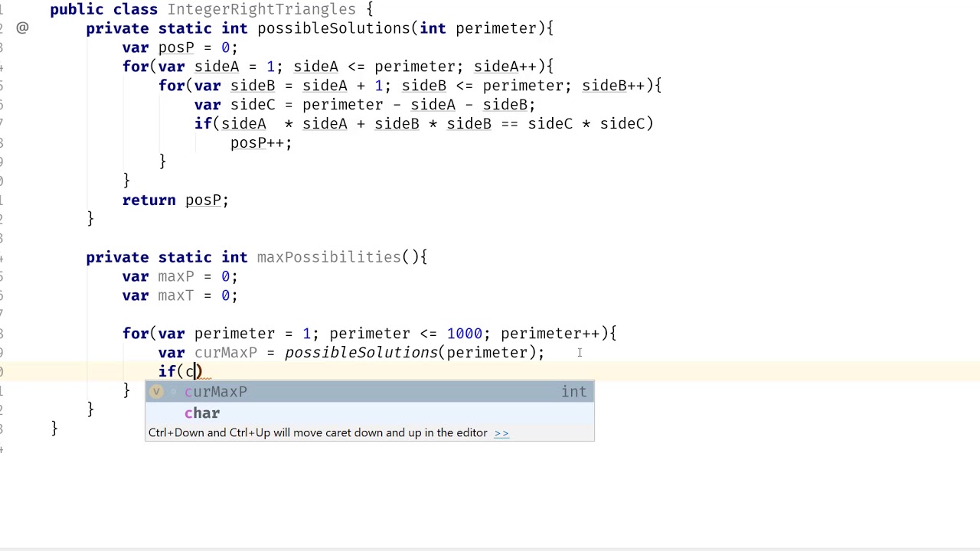Click 'sideC * sideC' in the if condition
This screenshot has width=980, height=551.
click(586, 124)
